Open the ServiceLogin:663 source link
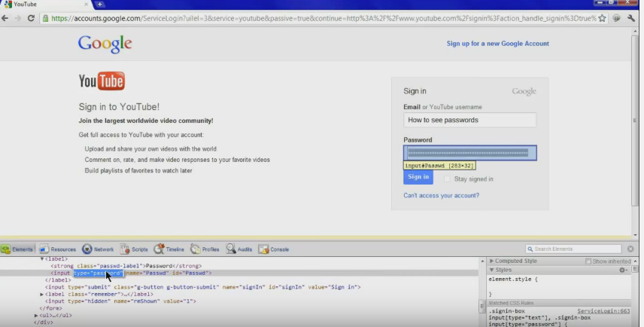 pos(603,311)
